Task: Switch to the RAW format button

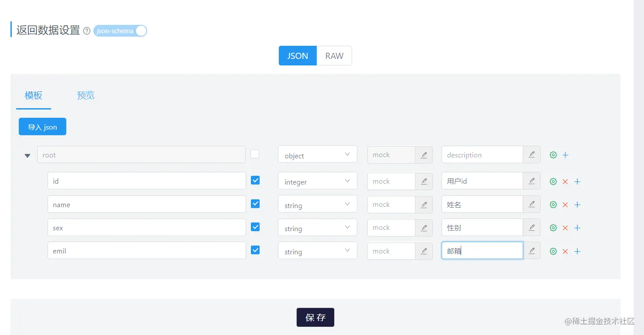Action: (x=334, y=56)
